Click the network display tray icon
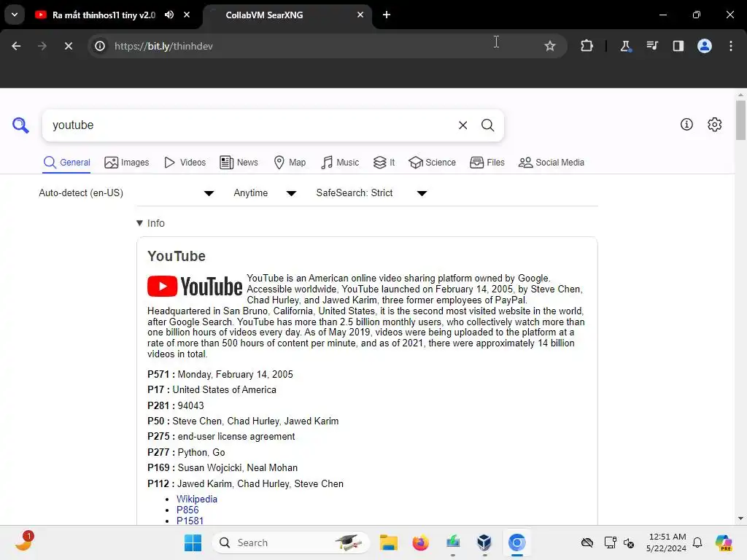This screenshot has height=560, width=747. pos(610,542)
